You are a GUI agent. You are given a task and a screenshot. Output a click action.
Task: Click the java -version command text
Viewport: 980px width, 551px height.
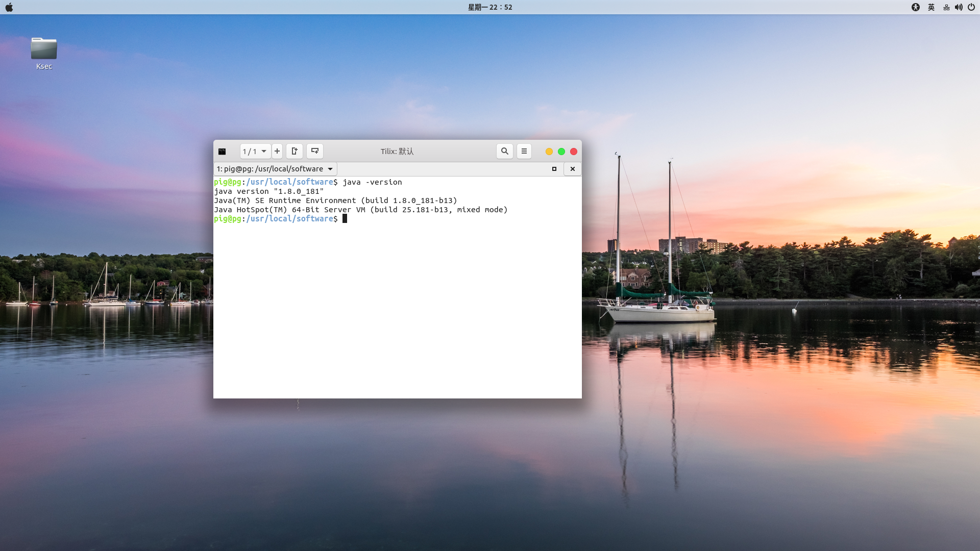373,182
